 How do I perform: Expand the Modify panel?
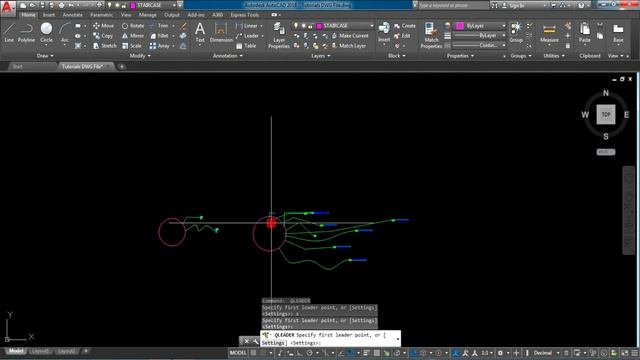[140, 56]
